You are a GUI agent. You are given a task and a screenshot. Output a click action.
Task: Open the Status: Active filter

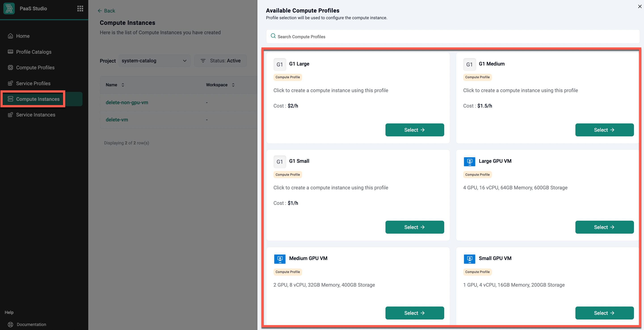(221, 61)
